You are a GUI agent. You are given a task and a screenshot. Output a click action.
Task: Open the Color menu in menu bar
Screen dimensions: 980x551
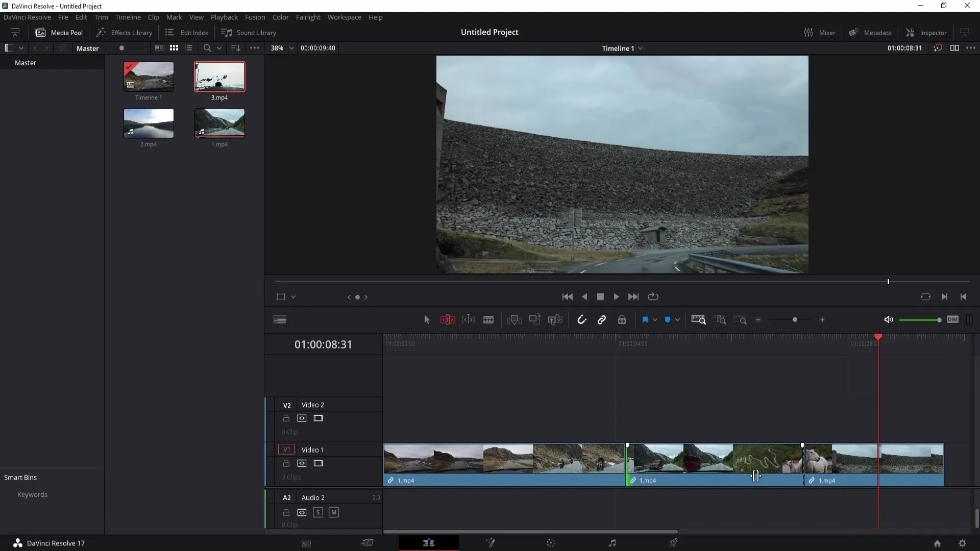tap(281, 17)
